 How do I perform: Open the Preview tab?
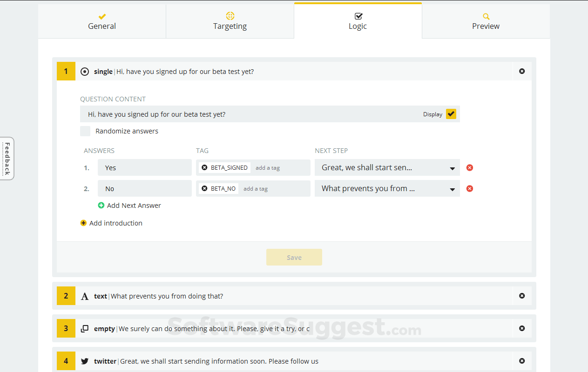point(486,21)
